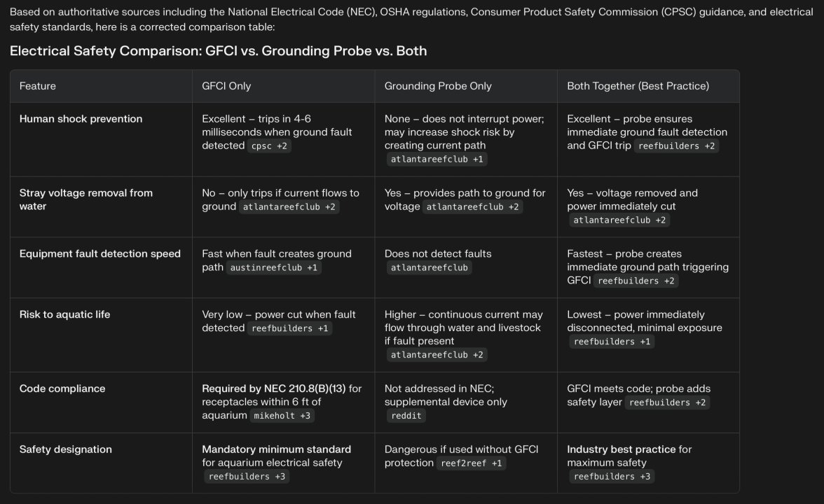Click the Grounding Probe Only column header
Viewport: 824px width, 504px height.
(438, 86)
